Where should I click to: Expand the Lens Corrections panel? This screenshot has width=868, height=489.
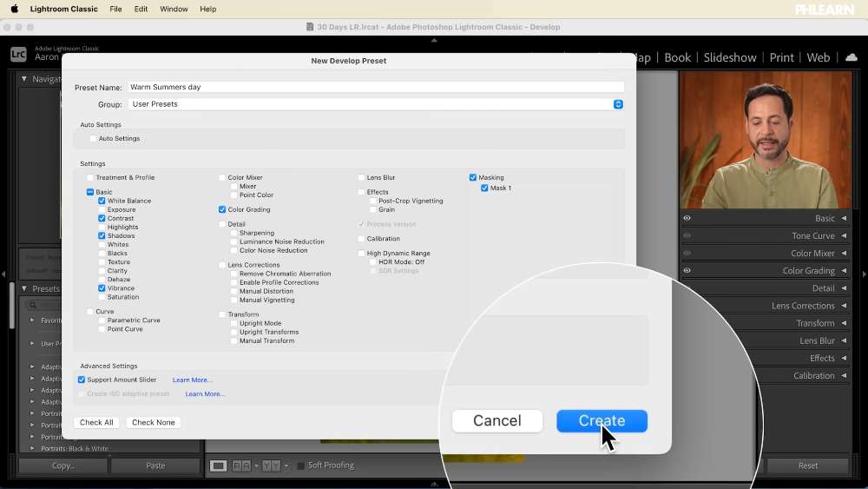pyautogui.click(x=844, y=306)
